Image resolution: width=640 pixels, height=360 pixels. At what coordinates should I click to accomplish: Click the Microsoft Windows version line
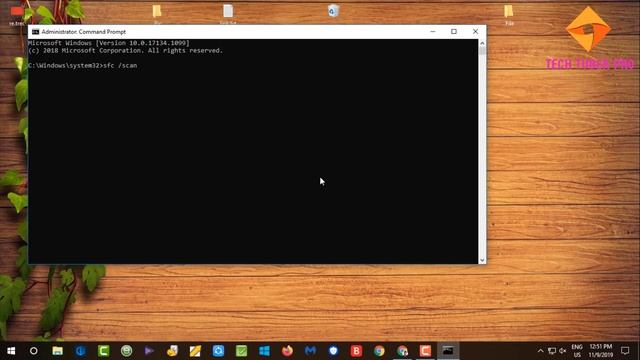click(x=109, y=43)
